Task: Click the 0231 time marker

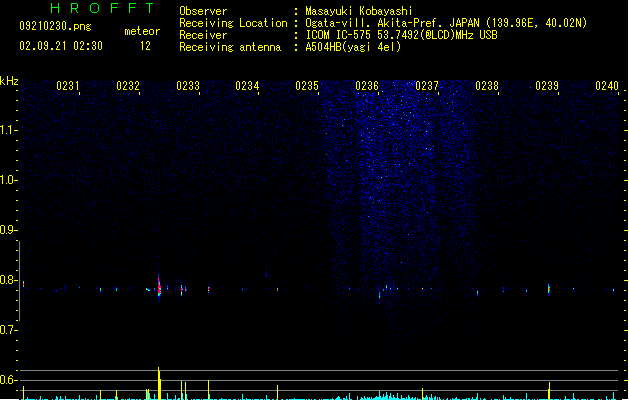Action: coord(68,86)
